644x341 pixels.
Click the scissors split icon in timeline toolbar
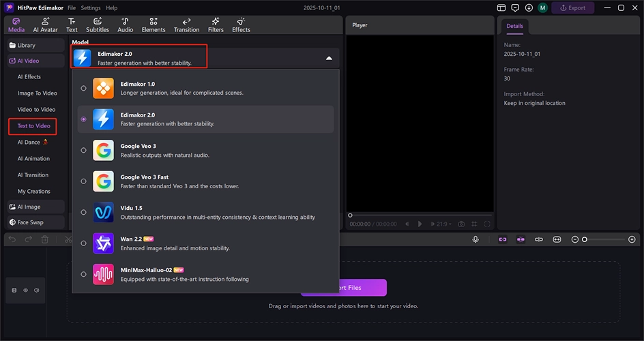(68, 239)
